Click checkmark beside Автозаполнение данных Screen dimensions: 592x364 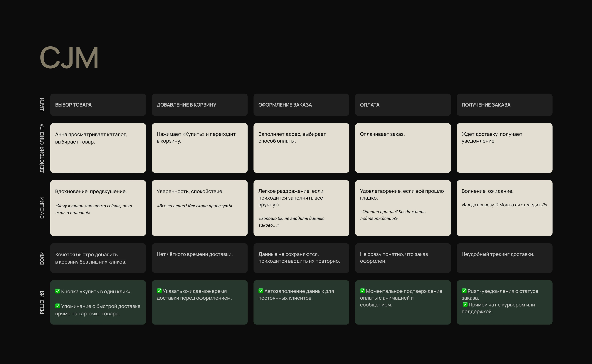[x=261, y=291]
